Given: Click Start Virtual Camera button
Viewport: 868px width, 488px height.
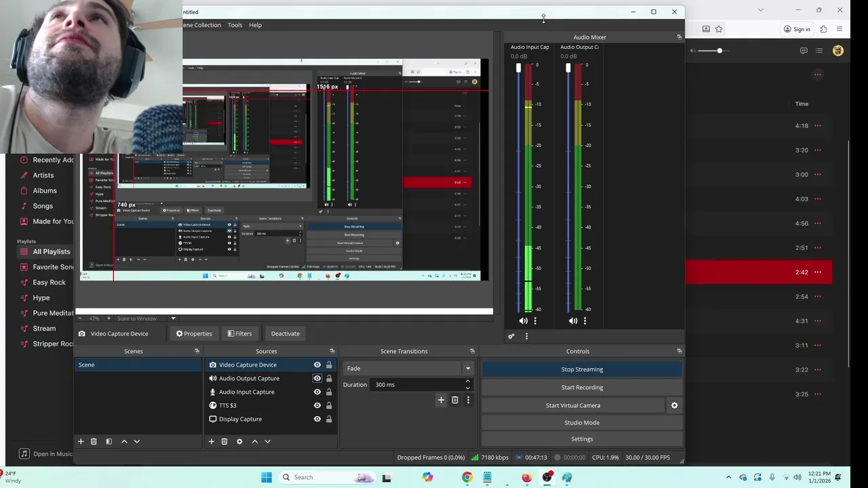Looking at the screenshot, I should click(573, 405).
